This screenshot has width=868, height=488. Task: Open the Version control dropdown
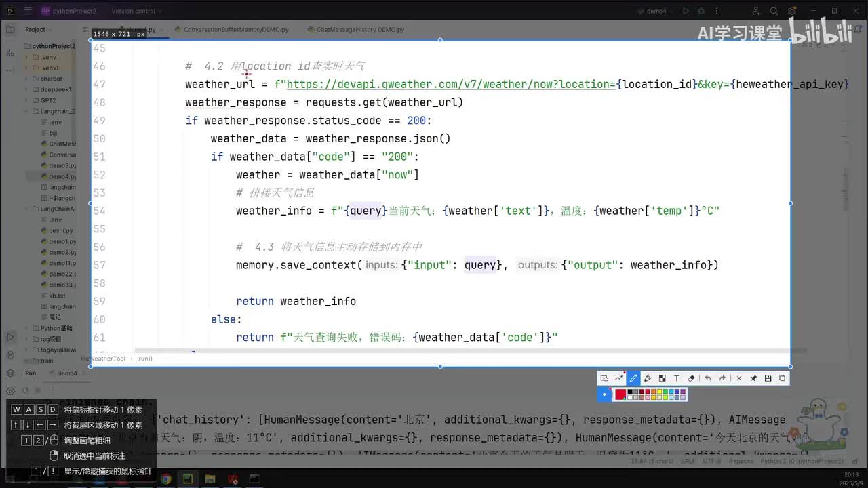(136, 11)
